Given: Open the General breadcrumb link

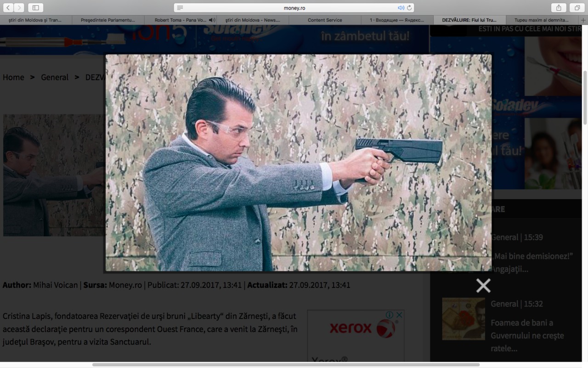Looking at the screenshot, I should click(55, 77).
